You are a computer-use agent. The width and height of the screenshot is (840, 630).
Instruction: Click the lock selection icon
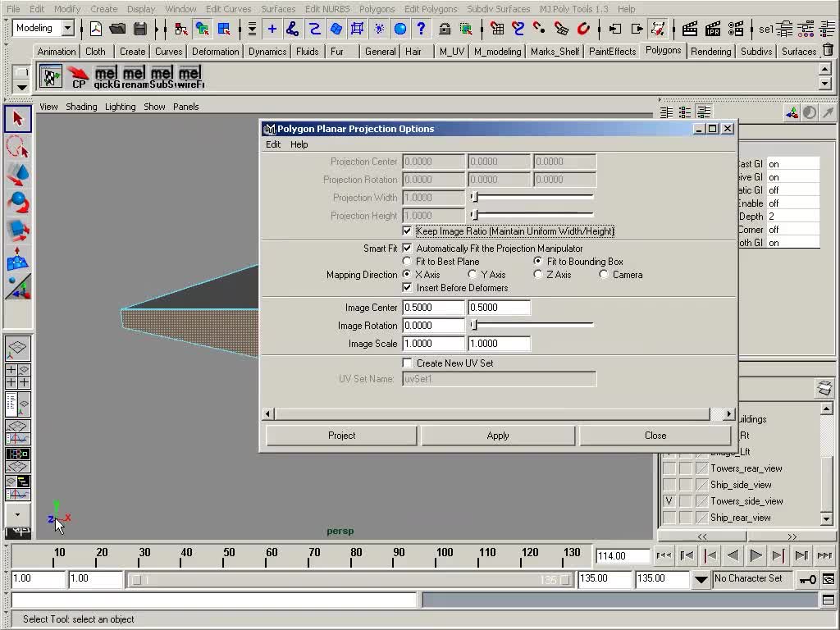pyautogui.click(x=444, y=29)
